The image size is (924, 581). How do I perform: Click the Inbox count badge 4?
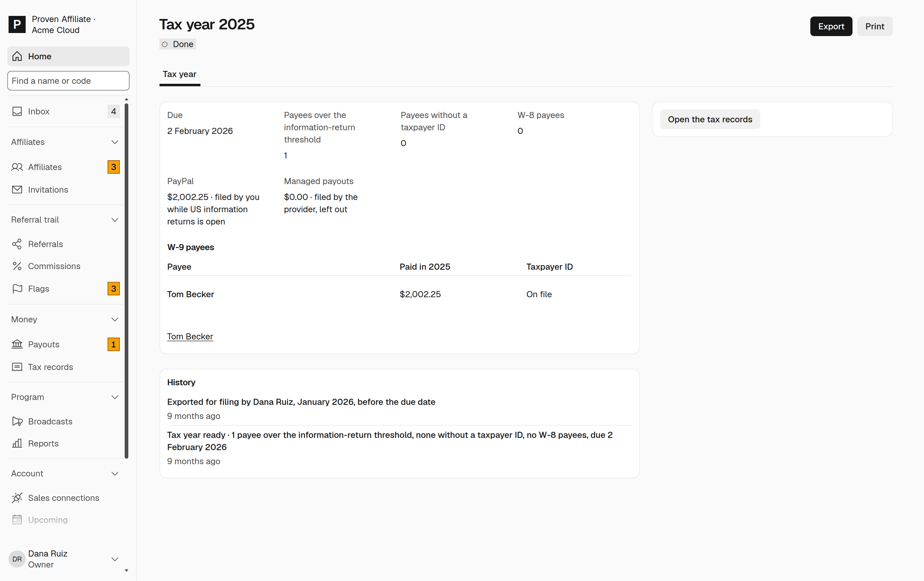[114, 111]
